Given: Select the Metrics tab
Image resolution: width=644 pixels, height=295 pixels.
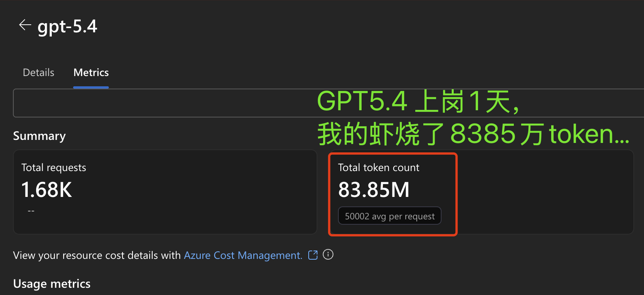Looking at the screenshot, I should (x=91, y=73).
